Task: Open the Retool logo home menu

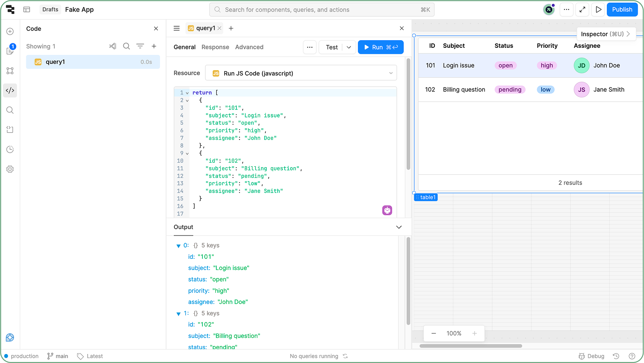Action: coord(10,9)
